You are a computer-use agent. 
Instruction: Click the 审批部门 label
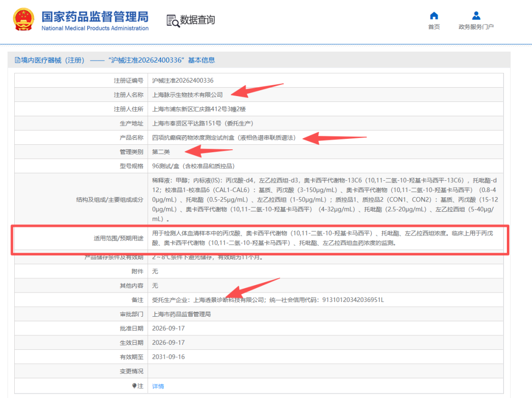(x=132, y=314)
